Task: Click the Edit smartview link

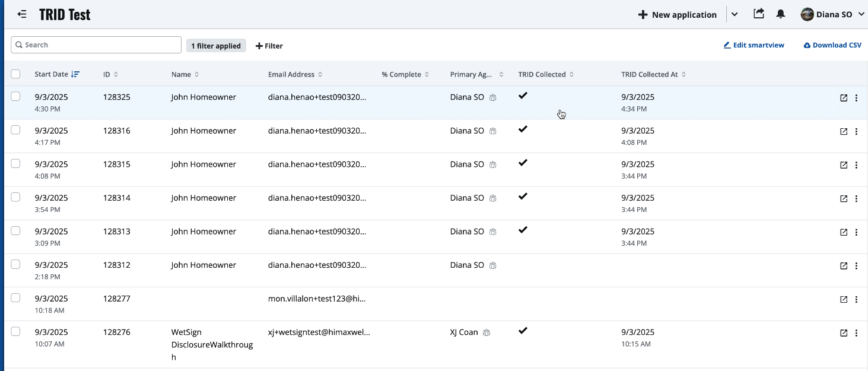Action: pyautogui.click(x=753, y=45)
